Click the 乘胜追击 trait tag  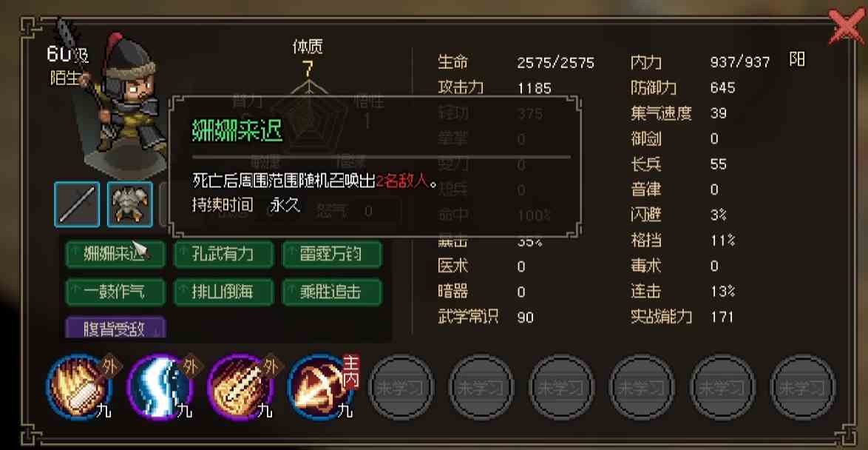pos(332,292)
